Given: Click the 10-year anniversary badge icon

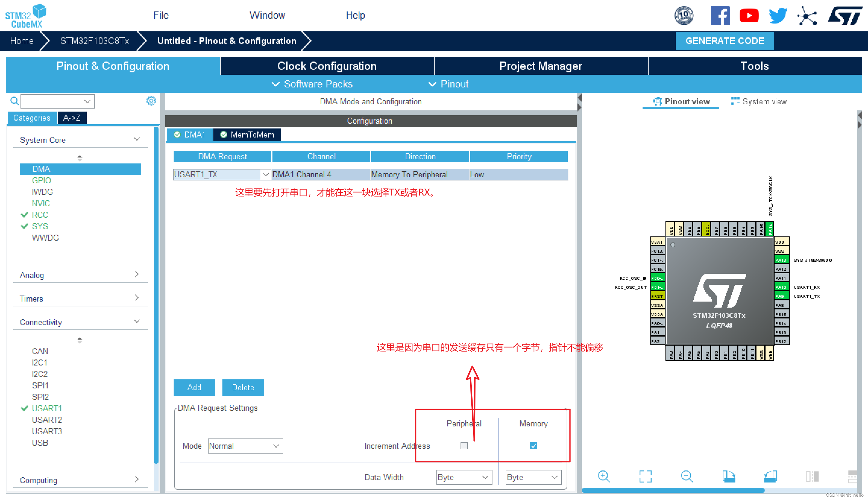Looking at the screenshot, I should point(684,15).
